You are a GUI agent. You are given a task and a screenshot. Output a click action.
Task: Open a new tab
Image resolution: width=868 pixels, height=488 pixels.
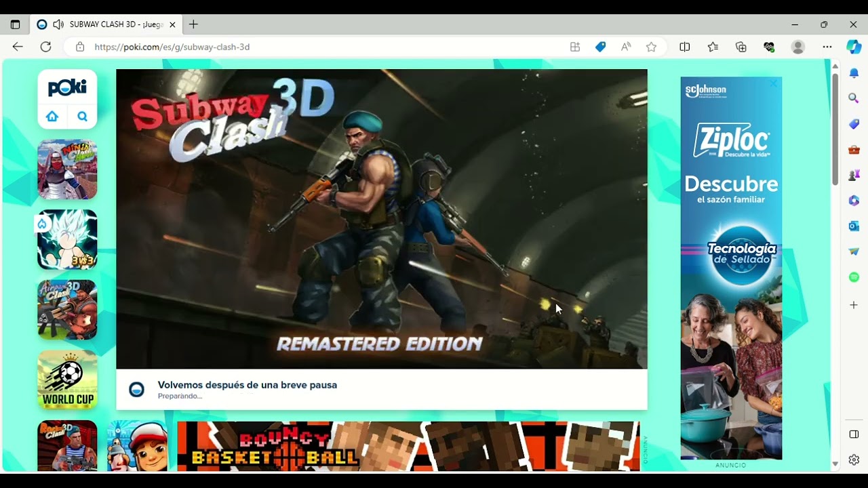193,24
